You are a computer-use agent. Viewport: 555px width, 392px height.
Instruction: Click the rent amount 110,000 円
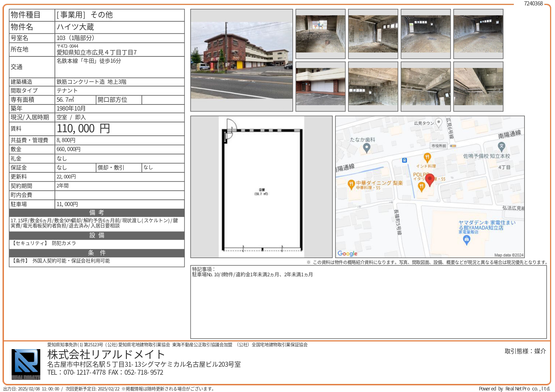coord(83,128)
